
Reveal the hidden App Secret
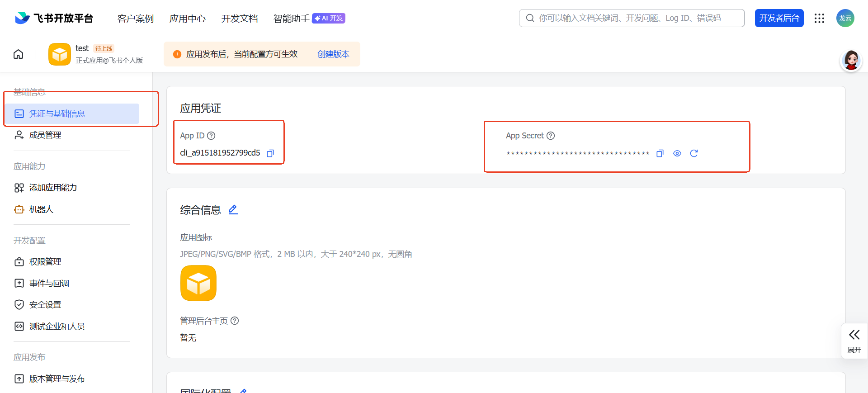pos(677,153)
